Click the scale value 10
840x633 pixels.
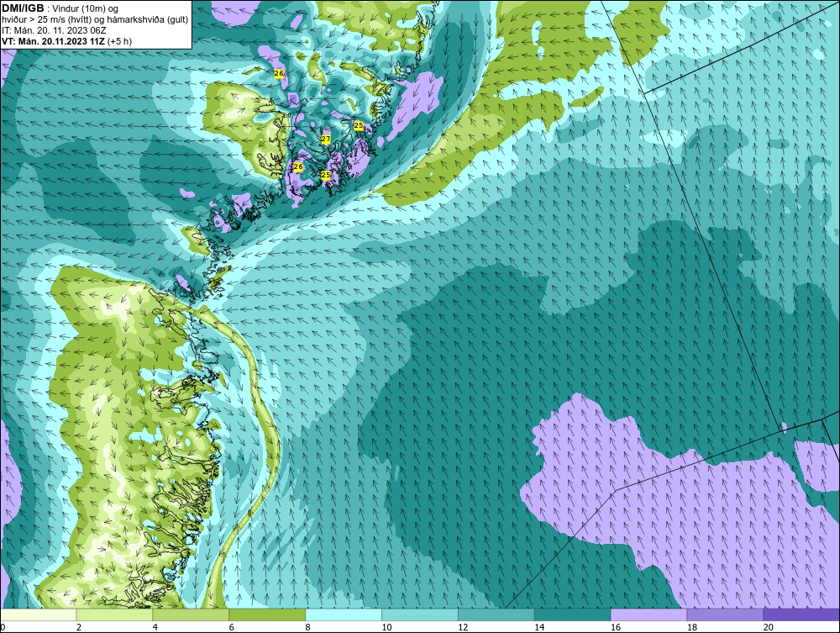pyautogui.click(x=386, y=627)
